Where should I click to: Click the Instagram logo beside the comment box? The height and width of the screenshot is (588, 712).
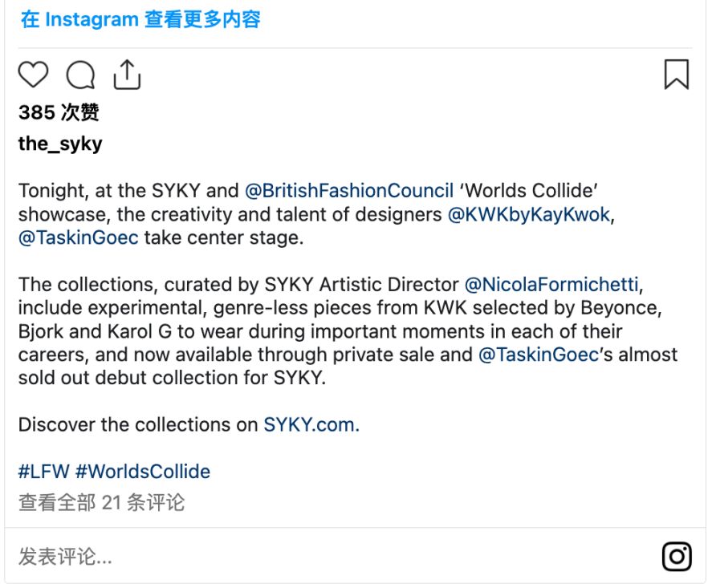(x=675, y=554)
